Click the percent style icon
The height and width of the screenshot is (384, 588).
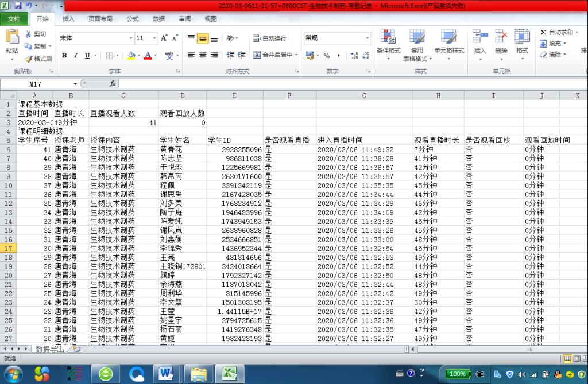tap(327, 56)
